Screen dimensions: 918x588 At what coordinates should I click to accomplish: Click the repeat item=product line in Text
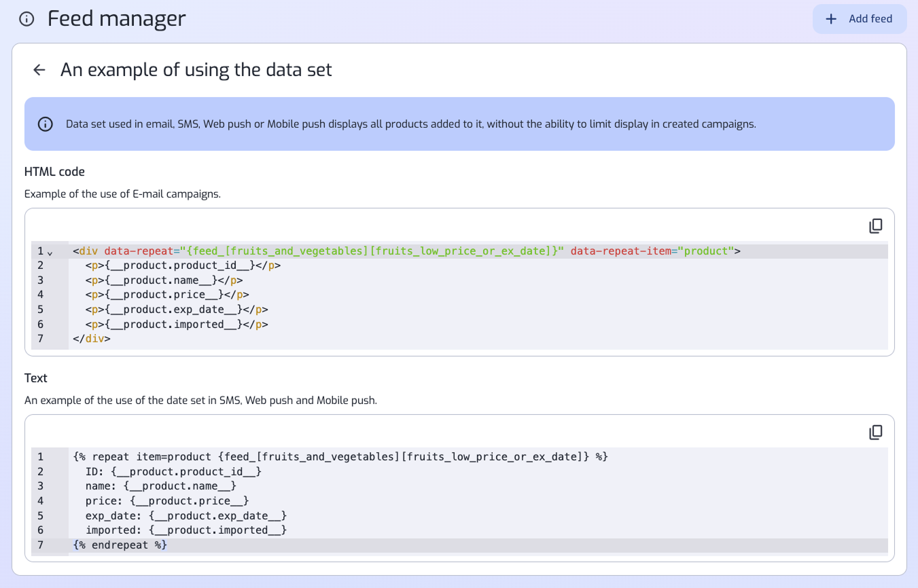[340, 457]
